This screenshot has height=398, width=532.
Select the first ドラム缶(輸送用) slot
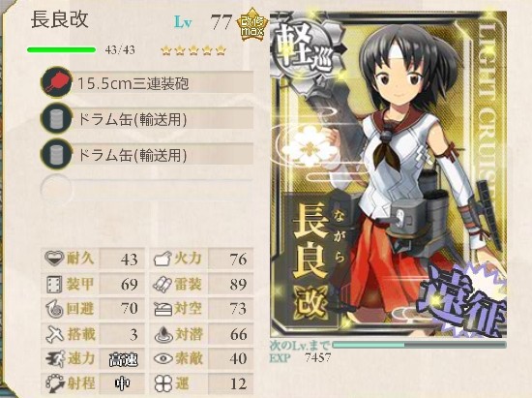pos(147,119)
